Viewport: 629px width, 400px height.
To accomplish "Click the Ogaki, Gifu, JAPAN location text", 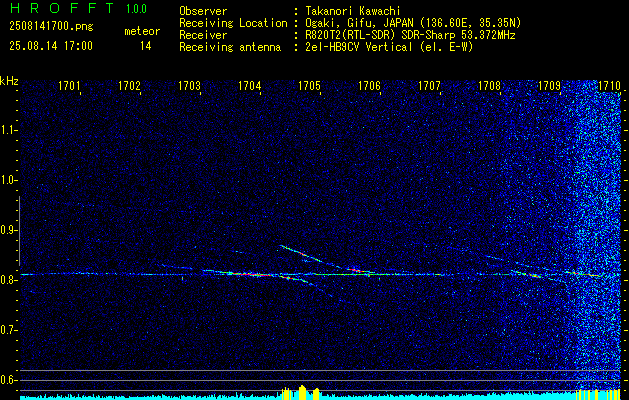I will [x=413, y=23].
